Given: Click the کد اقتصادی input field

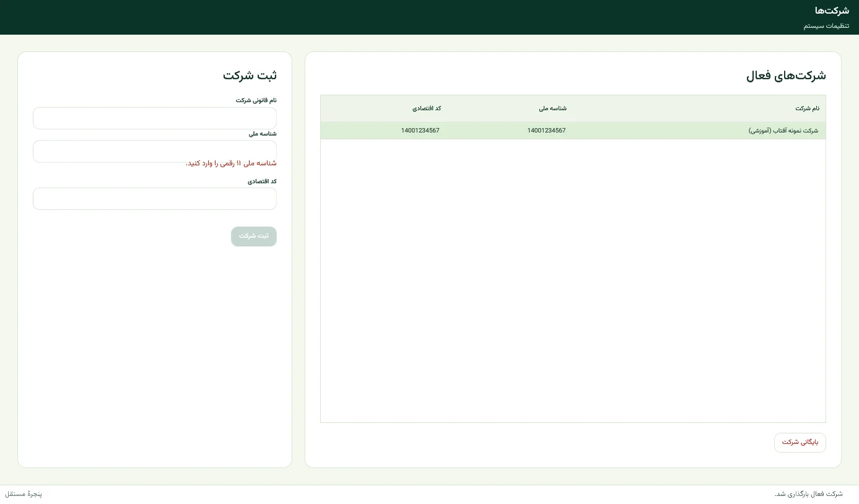Looking at the screenshot, I should click(x=155, y=199).
